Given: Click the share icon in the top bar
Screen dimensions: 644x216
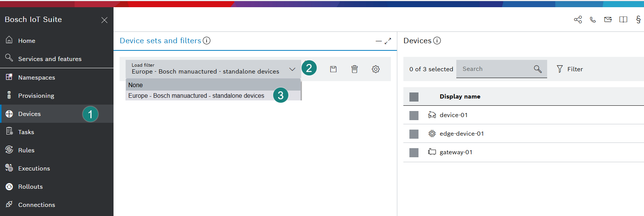Looking at the screenshot, I should coord(578,20).
